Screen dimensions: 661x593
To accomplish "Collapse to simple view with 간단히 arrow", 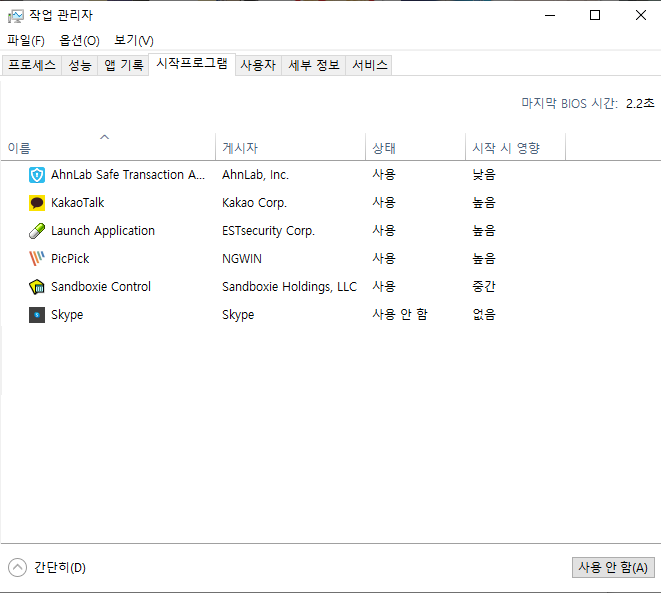I will [18, 567].
